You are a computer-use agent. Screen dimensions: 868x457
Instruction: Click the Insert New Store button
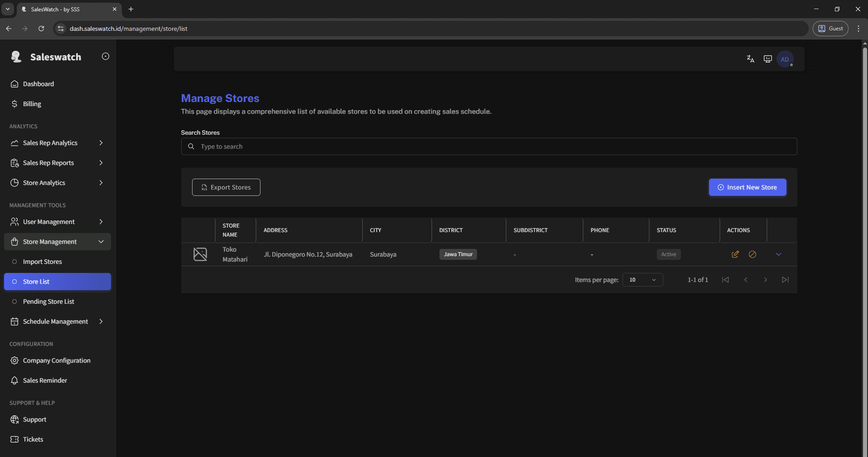point(747,187)
